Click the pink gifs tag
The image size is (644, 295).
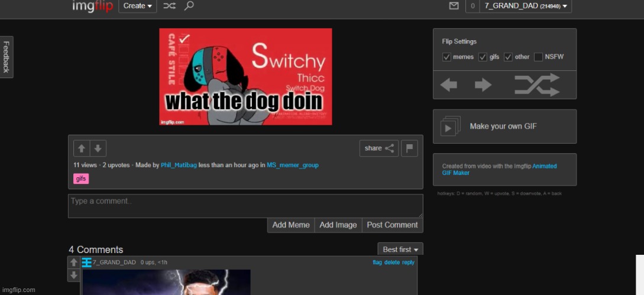tap(81, 179)
